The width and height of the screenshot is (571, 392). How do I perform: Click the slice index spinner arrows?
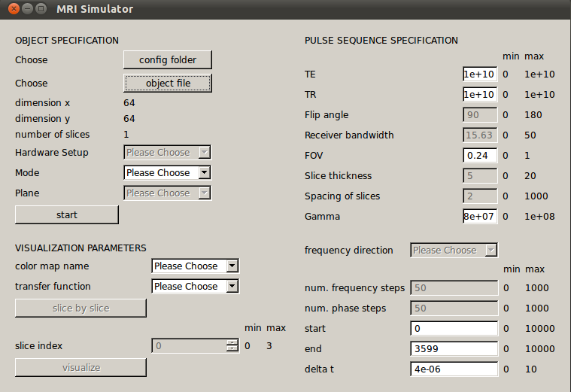(x=232, y=345)
